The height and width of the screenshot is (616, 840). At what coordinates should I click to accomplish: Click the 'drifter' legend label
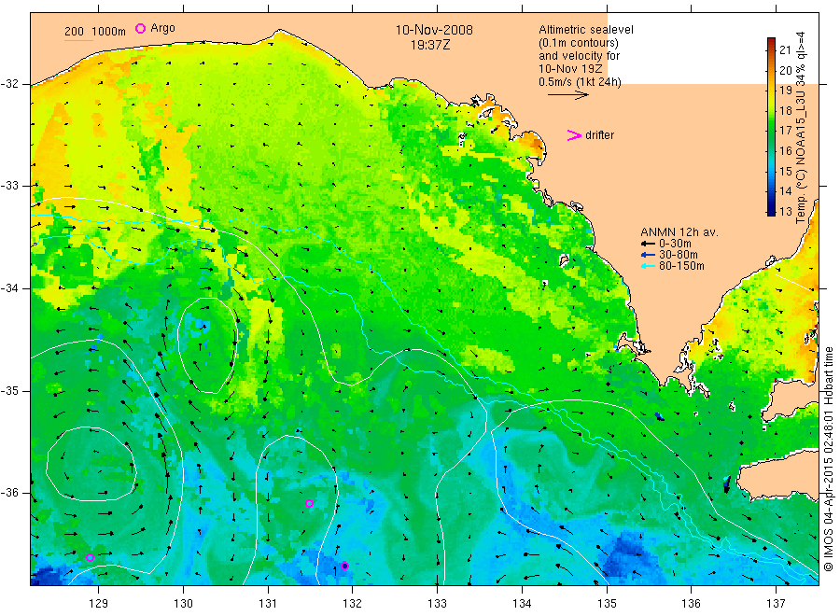point(599,135)
